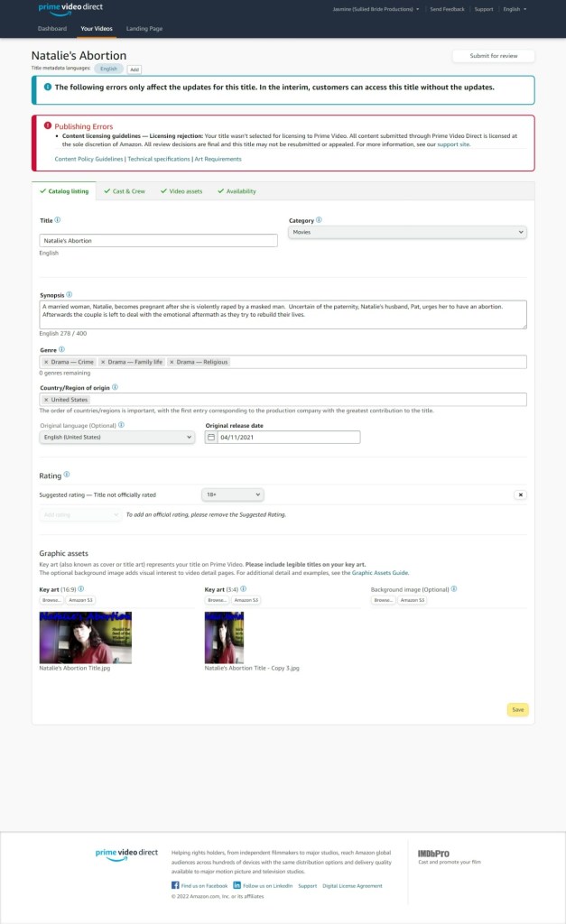Click the Synopsis info icon

tap(70, 294)
